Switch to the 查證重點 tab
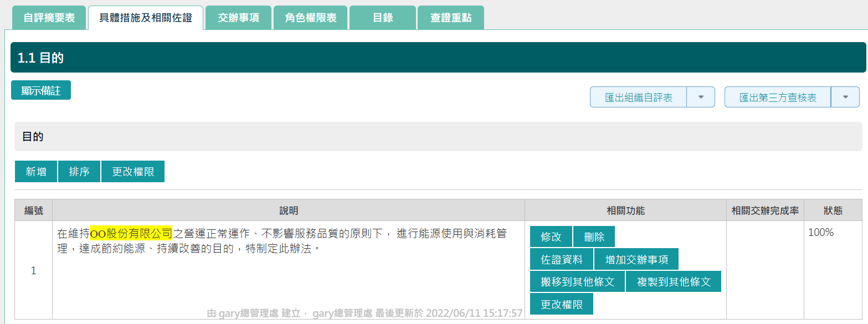 451,18
